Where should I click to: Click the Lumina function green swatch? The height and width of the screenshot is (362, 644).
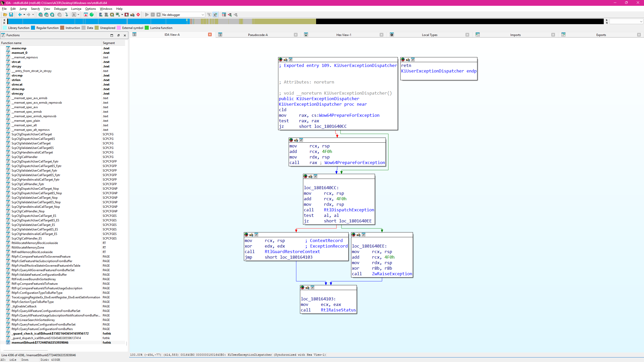coord(147,28)
